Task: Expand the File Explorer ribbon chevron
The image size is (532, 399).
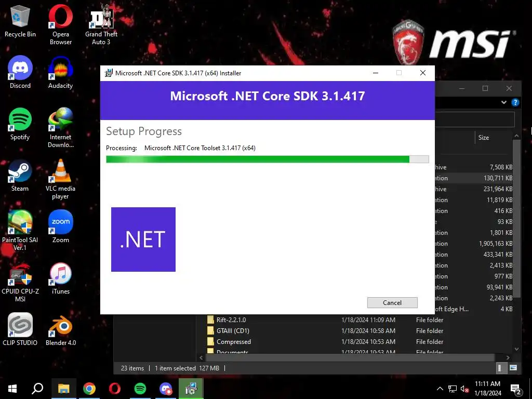Action: pos(504,102)
